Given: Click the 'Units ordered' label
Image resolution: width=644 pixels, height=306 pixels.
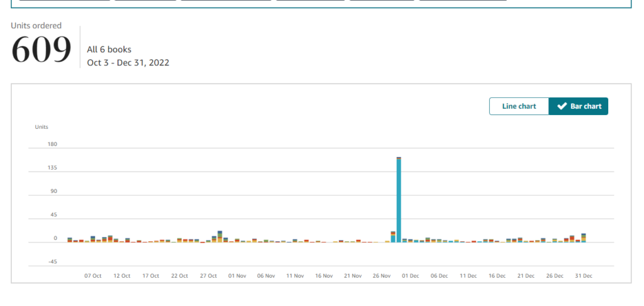Looking at the screenshot, I should point(36,25).
